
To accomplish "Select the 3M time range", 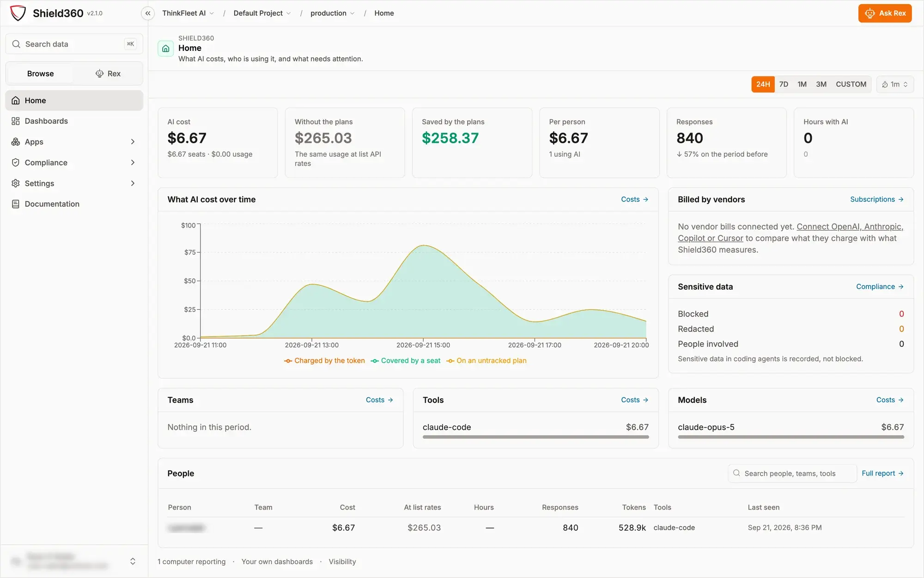I will (821, 84).
